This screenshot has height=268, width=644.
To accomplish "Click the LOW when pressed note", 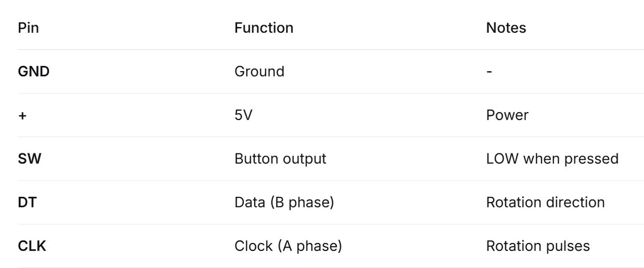I will click(552, 159).
